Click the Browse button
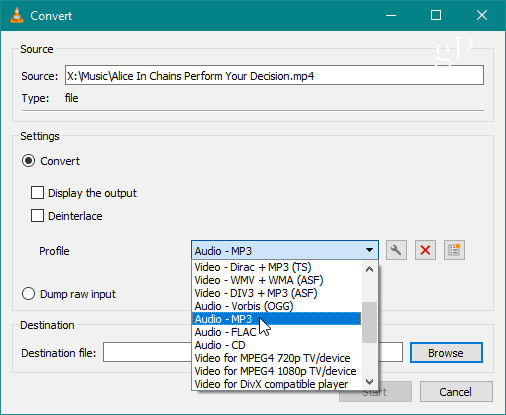The width and height of the screenshot is (506, 415). [x=446, y=353]
